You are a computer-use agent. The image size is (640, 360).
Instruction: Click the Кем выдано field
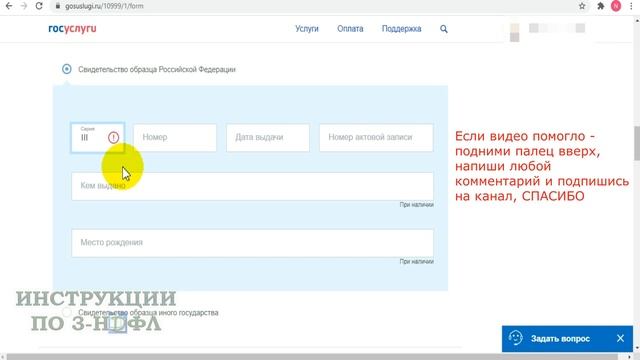tap(252, 186)
